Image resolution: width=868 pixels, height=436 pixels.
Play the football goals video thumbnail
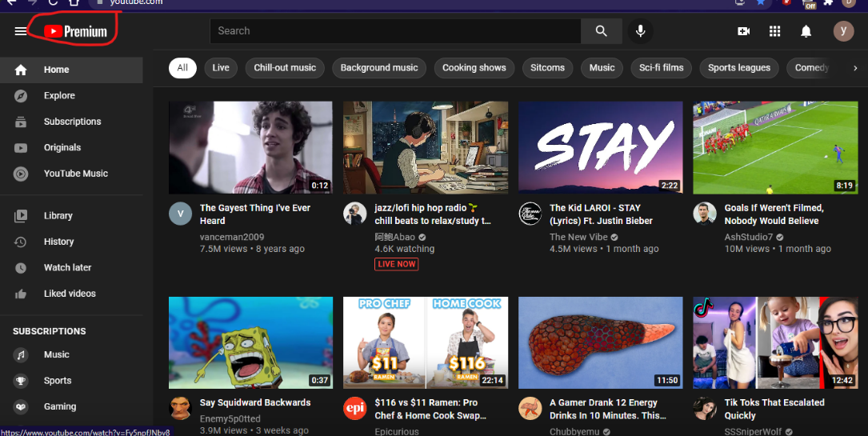pos(775,147)
